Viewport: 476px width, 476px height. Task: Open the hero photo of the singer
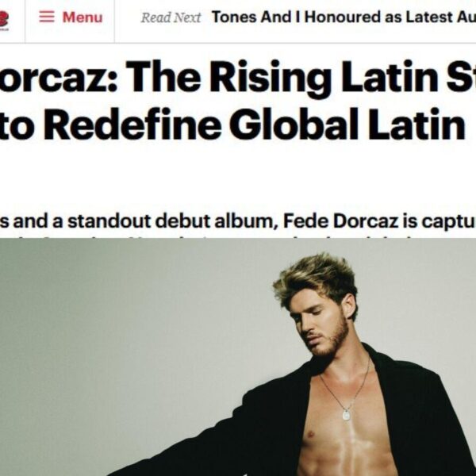point(238,357)
